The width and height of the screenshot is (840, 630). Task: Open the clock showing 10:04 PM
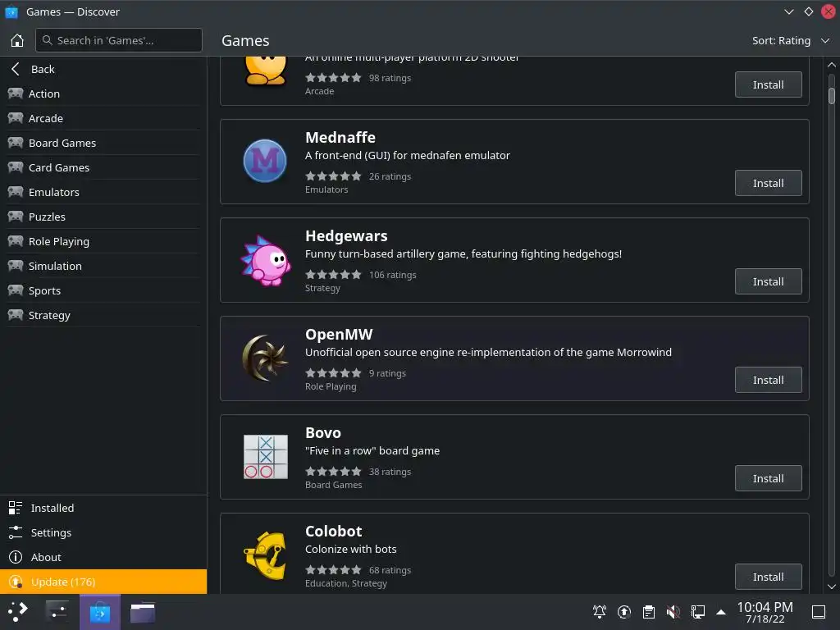tap(765, 612)
